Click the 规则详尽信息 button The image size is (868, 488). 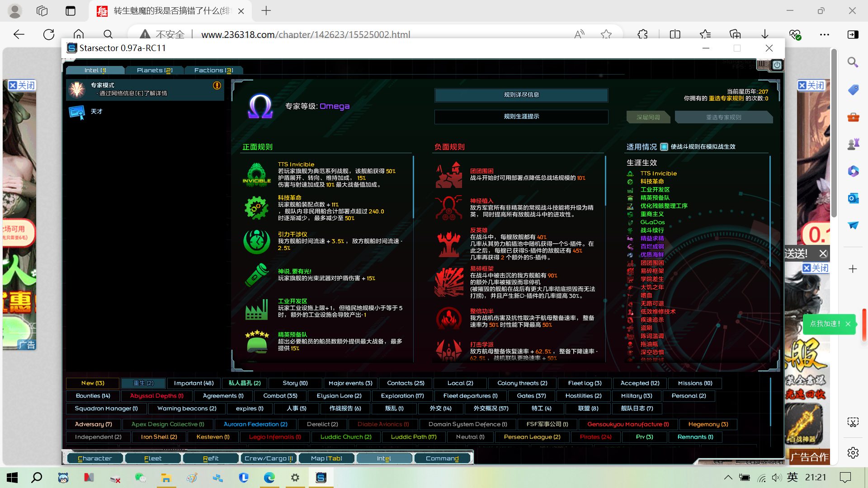[x=521, y=95]
